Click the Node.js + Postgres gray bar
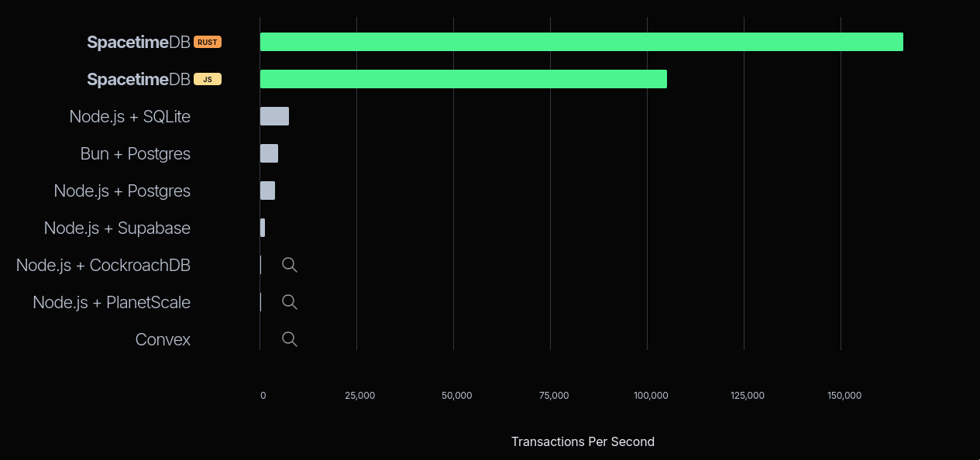Screen dimensions: 980x460 pyautogui.click(x=267, y=191)
